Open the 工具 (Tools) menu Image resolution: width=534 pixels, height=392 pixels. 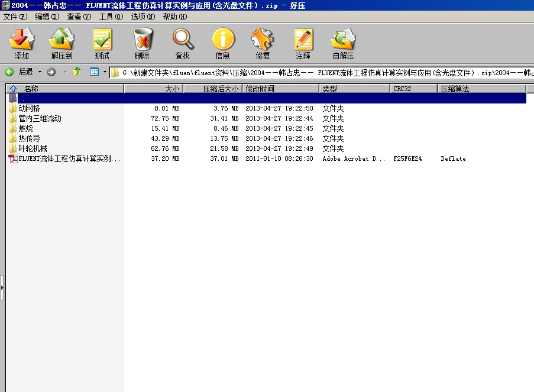[111, 17]
